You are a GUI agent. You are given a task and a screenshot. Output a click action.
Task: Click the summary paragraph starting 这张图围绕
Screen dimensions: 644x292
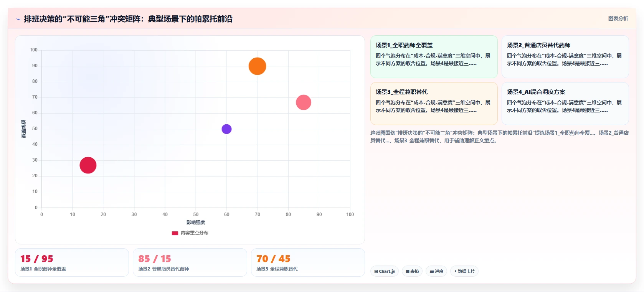[x=499, y=137]
